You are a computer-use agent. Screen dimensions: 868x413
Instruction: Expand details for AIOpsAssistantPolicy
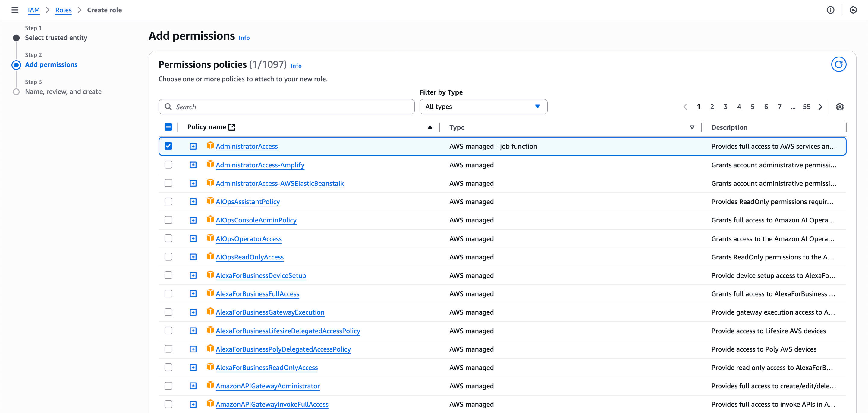tap(193, 201)
